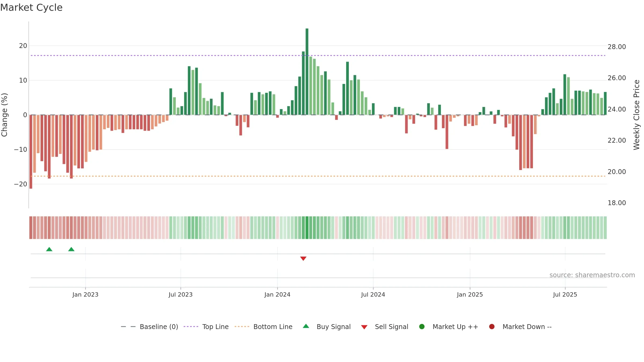The width and height of the screenshot is (644, 362).
Task: Click the gray dashed Baseline legend sample
Action: point(128,327)
